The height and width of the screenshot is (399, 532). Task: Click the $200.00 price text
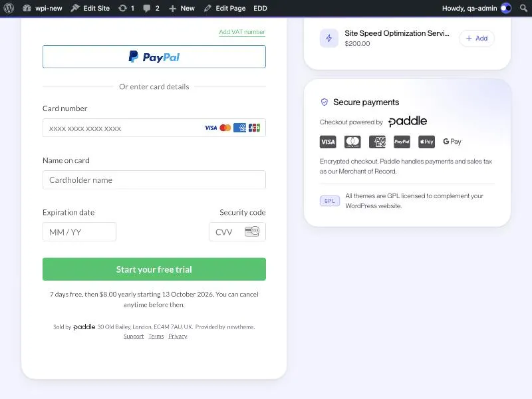[357, 43]
